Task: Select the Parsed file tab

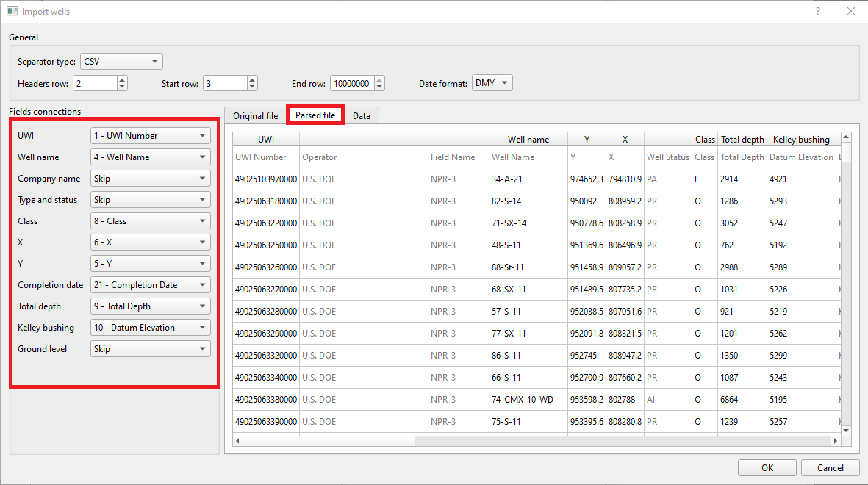Action: (315, 115)
